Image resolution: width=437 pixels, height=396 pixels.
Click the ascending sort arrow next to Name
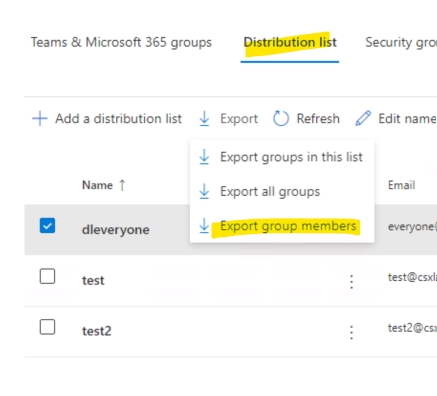tap(122, 185)
